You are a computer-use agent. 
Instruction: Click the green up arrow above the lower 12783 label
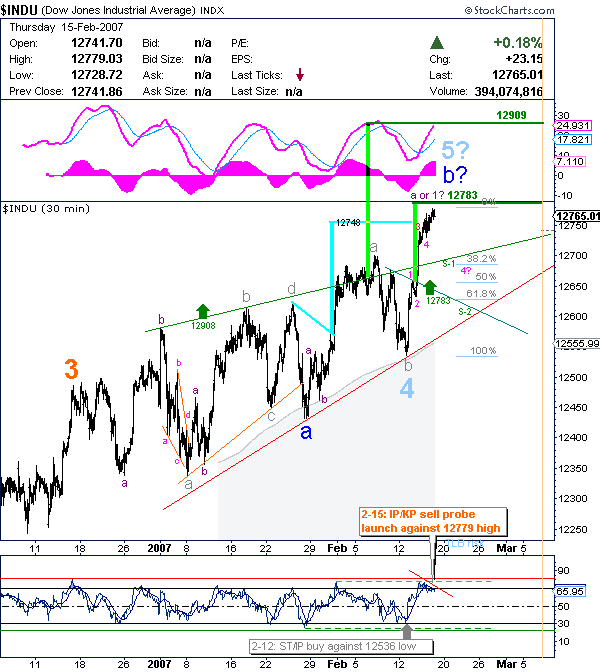point(431,286)
